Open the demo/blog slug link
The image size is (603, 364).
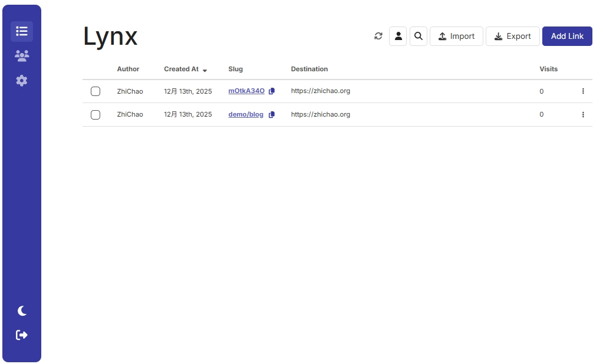click(246, 115)
